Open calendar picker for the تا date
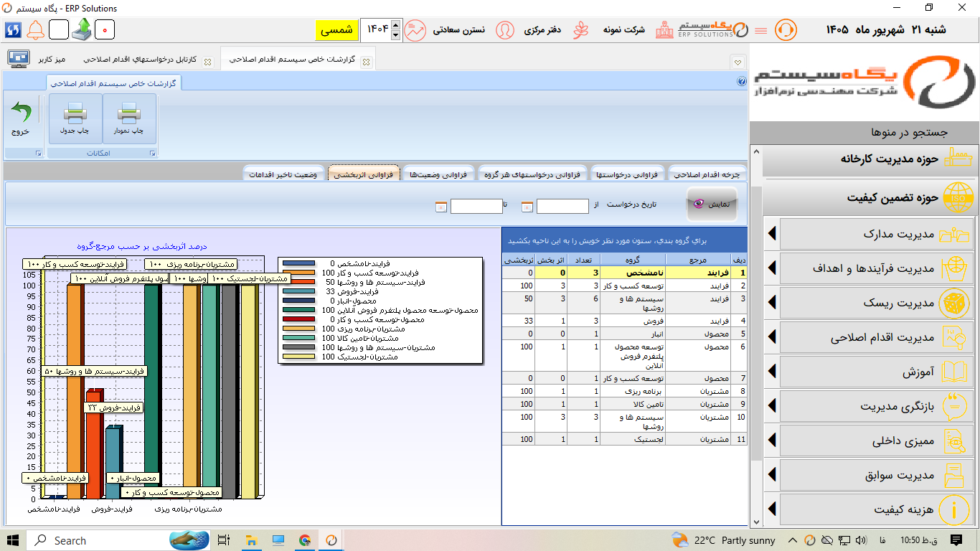 click(x=441, y=207)
